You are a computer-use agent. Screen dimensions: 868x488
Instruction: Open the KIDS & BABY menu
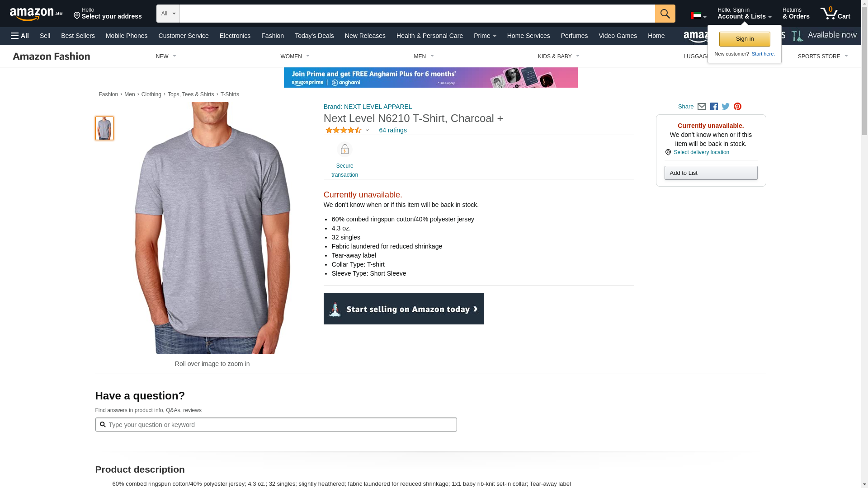coord(558,56)
